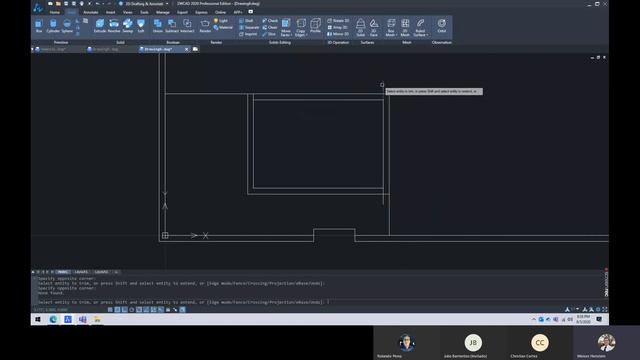This screenshot has height=360, width=640.
Task: Activate the Extrude solid tool
Action: pos(100,26)
